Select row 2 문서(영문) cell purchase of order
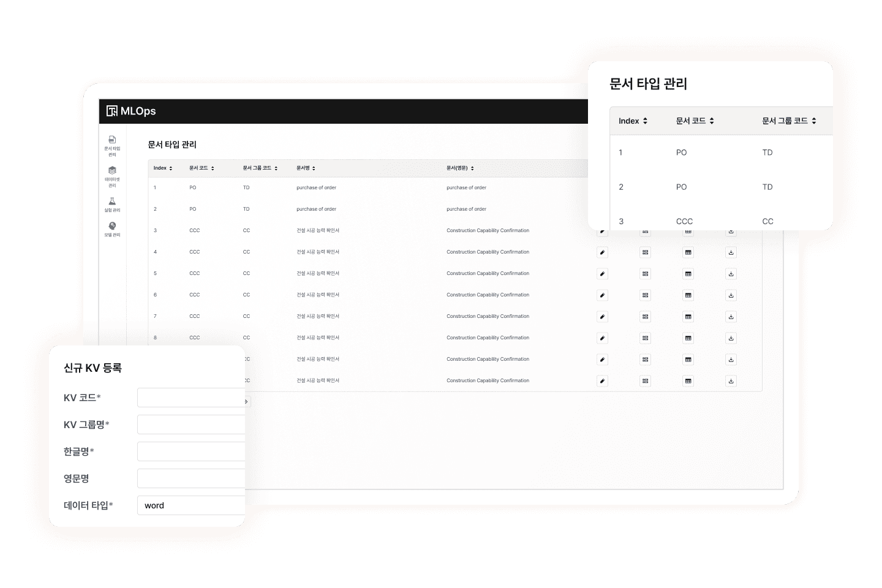Viewport: 882px width, 588px height. click(466, 209)
